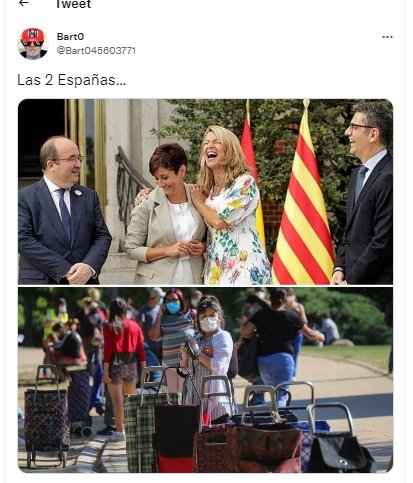Viewport: 413px width, 483px height.
Task: Open Bart0's profile picture avatar
Action: click(x=33, y=44)
